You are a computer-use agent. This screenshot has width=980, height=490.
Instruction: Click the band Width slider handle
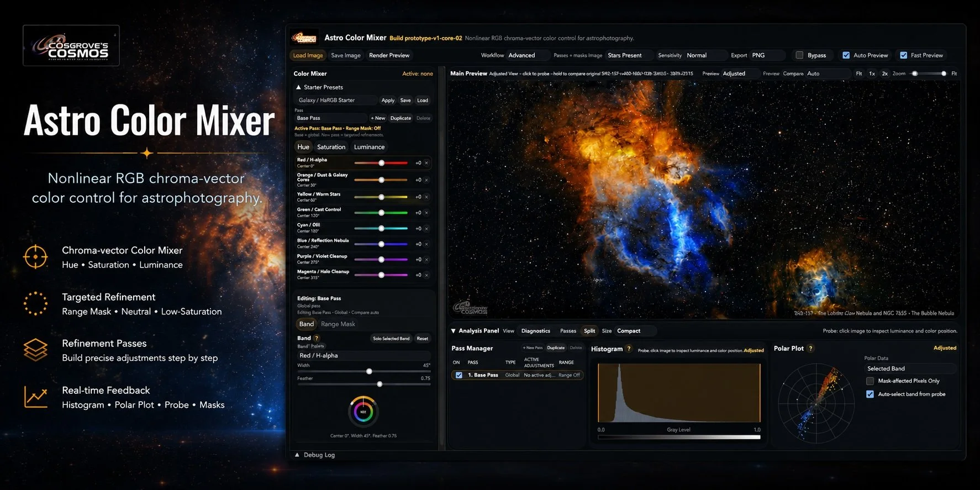(369, 372)
